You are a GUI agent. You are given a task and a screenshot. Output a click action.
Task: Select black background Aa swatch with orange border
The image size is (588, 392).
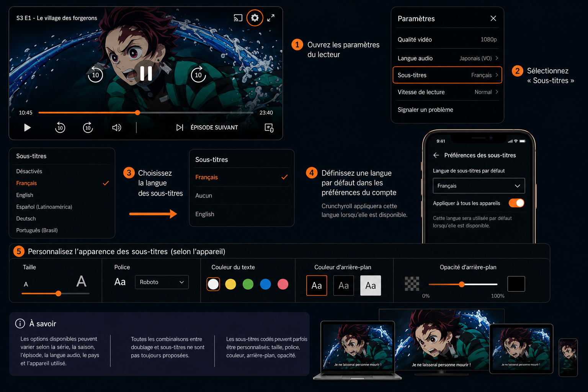(x=317, y=286)
